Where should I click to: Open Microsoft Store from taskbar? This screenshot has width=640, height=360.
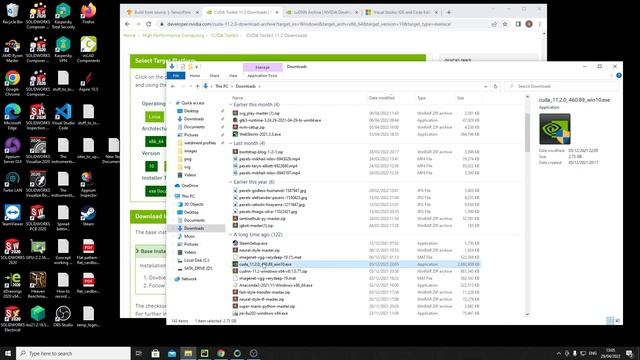156,353
